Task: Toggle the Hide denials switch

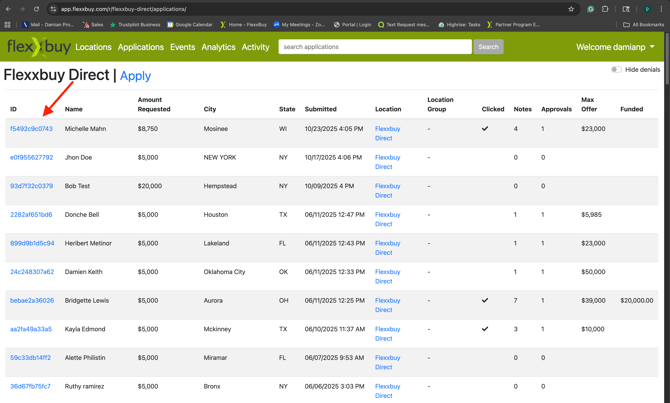Action: pos(616,70)
